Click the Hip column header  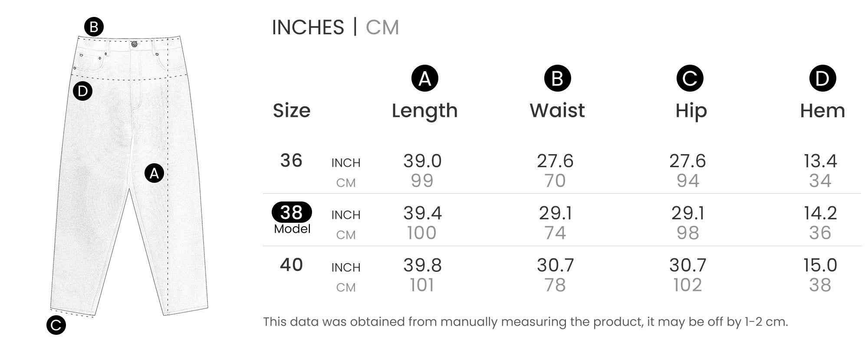(x=691, y=111)
